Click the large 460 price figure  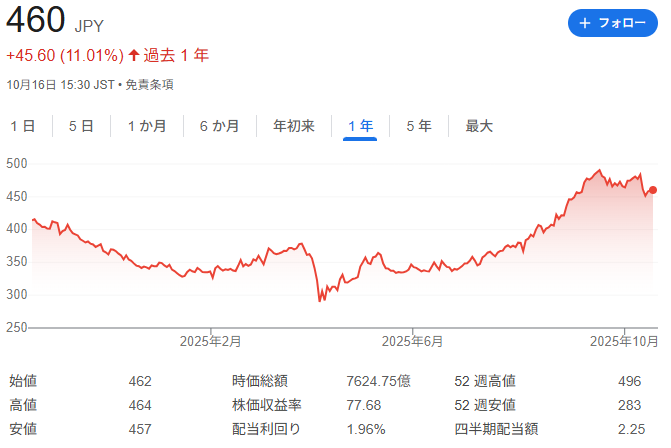[x=36, y=20]
